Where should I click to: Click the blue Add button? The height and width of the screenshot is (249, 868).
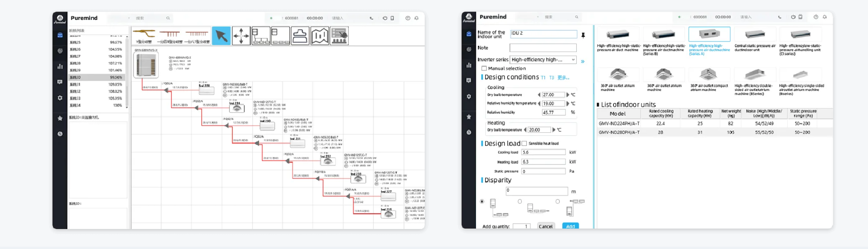[570, 226]
